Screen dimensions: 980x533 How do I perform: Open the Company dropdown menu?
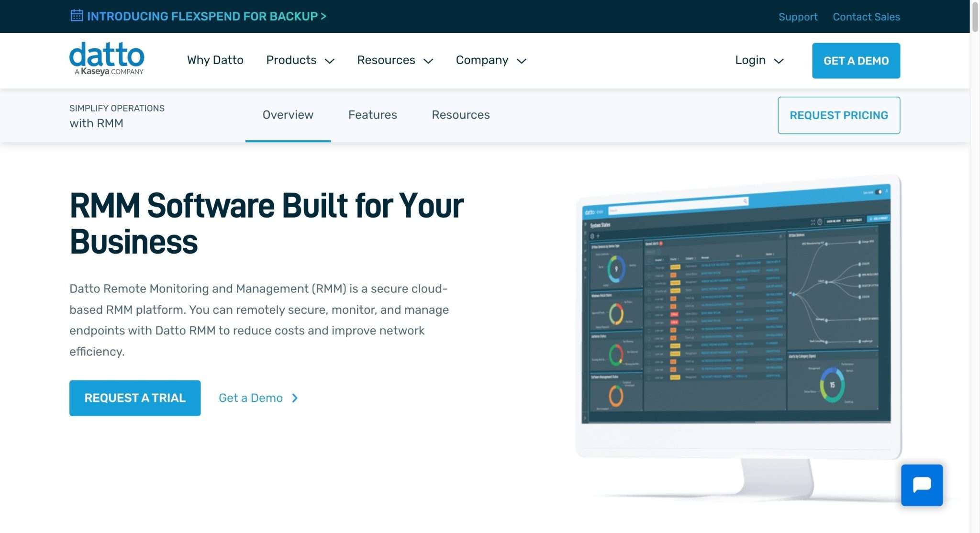click(490, 60)
